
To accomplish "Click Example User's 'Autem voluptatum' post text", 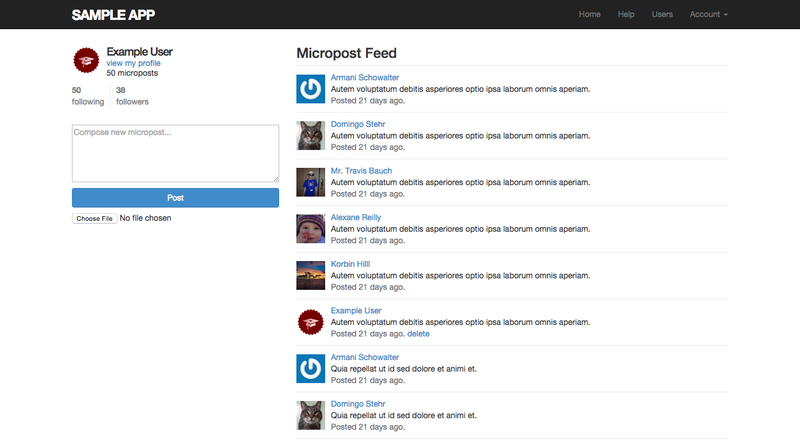I will pos(460,322).
